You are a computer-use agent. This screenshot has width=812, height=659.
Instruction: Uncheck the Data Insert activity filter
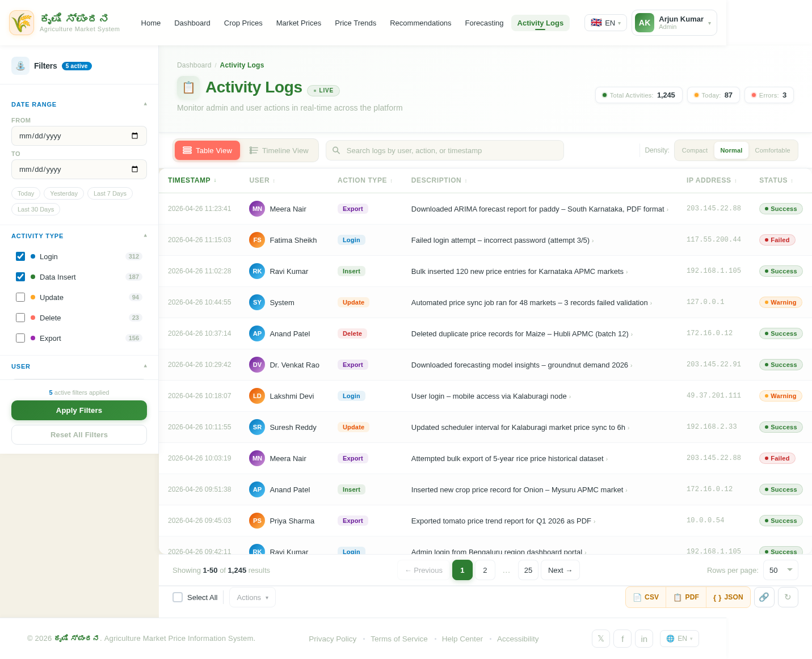[x=20, y=277]
